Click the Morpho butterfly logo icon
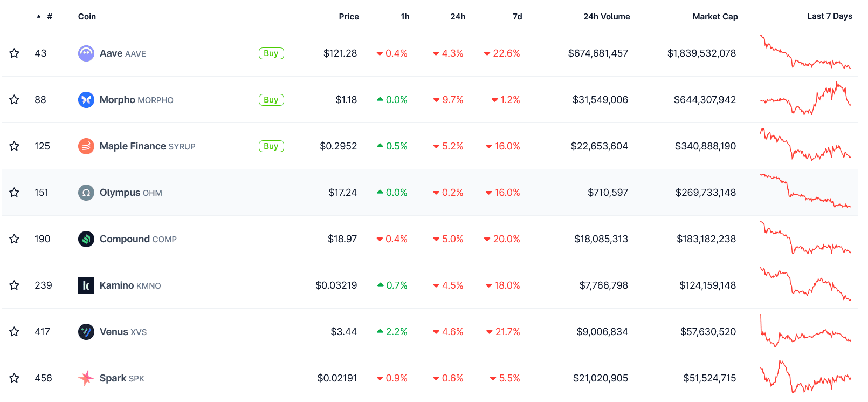Image resolution: width=868 pixels, height=402 pixels. [x=86, y=100]
